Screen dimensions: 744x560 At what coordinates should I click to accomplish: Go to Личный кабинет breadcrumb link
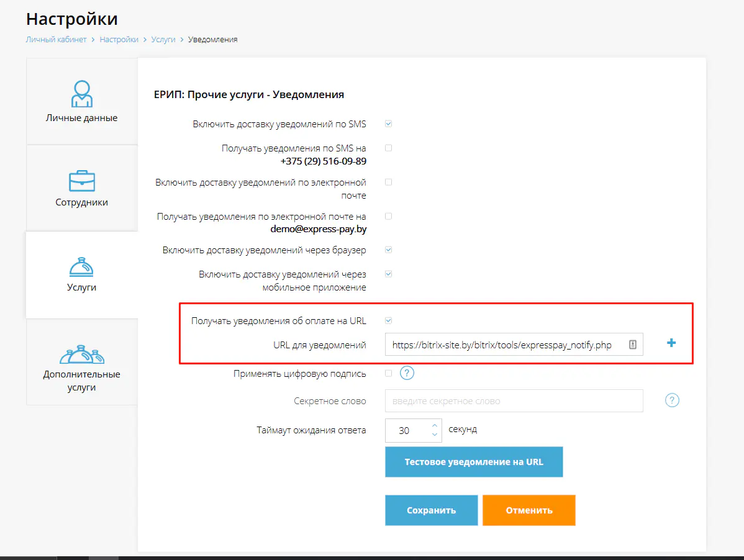tap(56, 40)
